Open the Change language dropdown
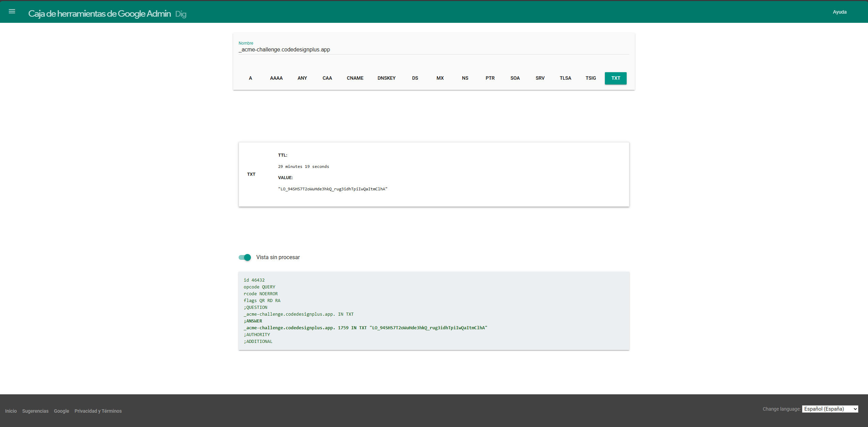 (x=830, y=409)
